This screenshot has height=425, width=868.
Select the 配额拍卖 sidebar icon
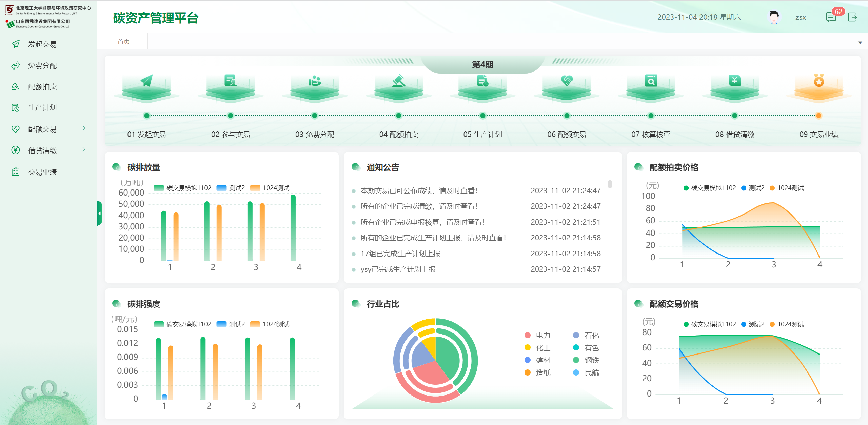click(16, 86)
